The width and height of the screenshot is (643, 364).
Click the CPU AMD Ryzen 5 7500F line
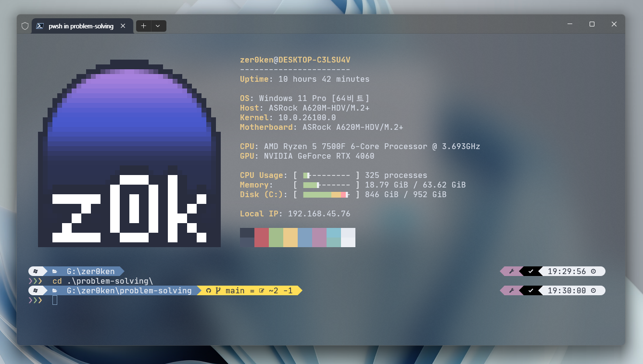click(360, 147)
